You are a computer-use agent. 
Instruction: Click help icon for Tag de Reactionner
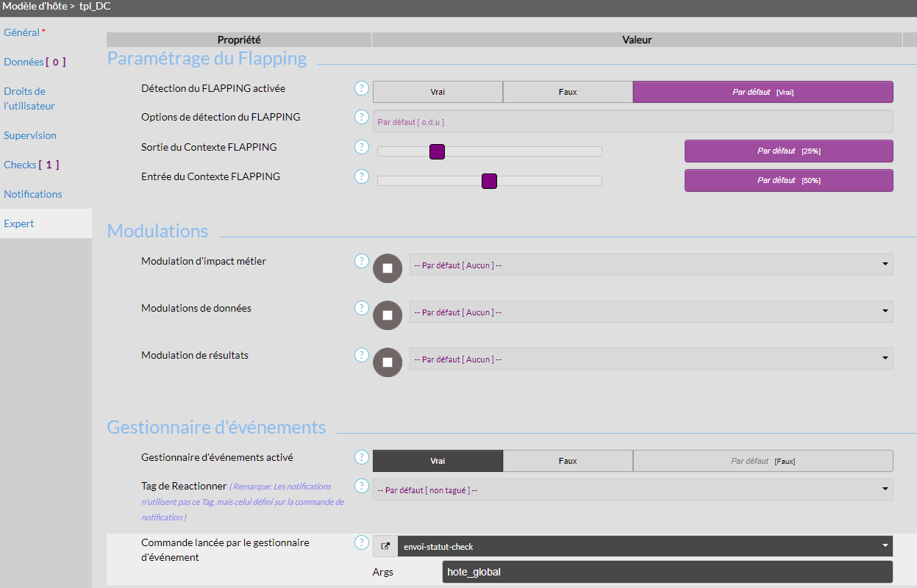[x=361, y=486]
